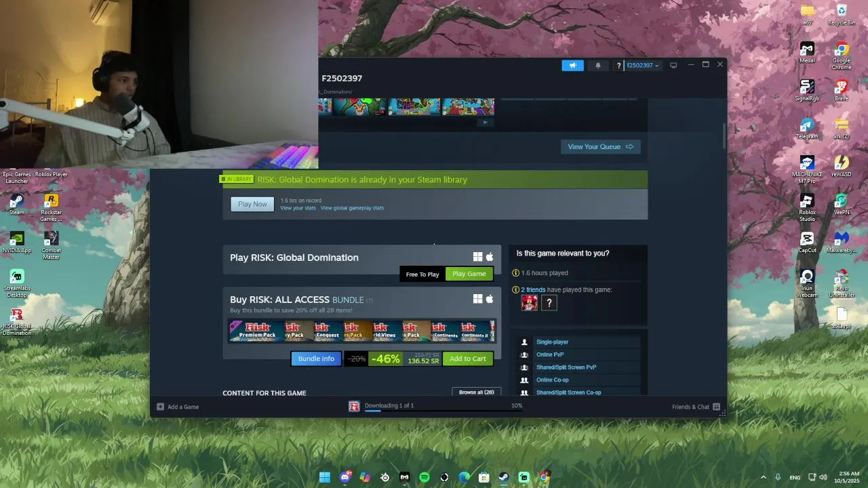Screen dimensions: 868x488
Task: Click the Steam page vertical scrollbar
Action: pos(724,136)
